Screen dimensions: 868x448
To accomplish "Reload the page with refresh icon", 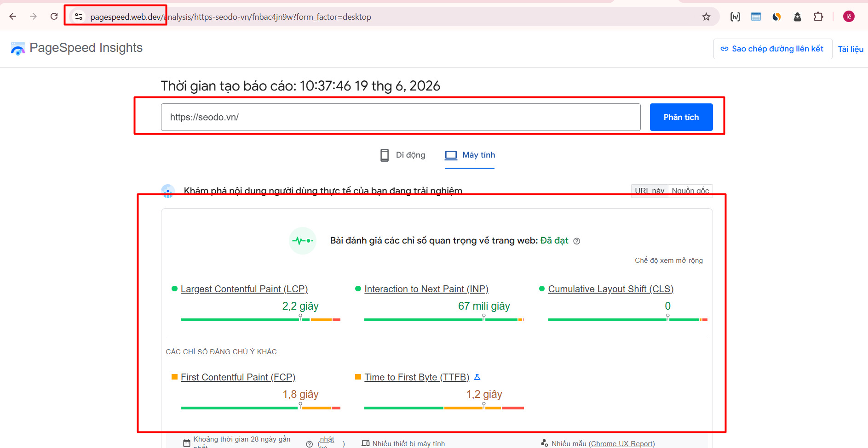I will (x=54, y=17).
